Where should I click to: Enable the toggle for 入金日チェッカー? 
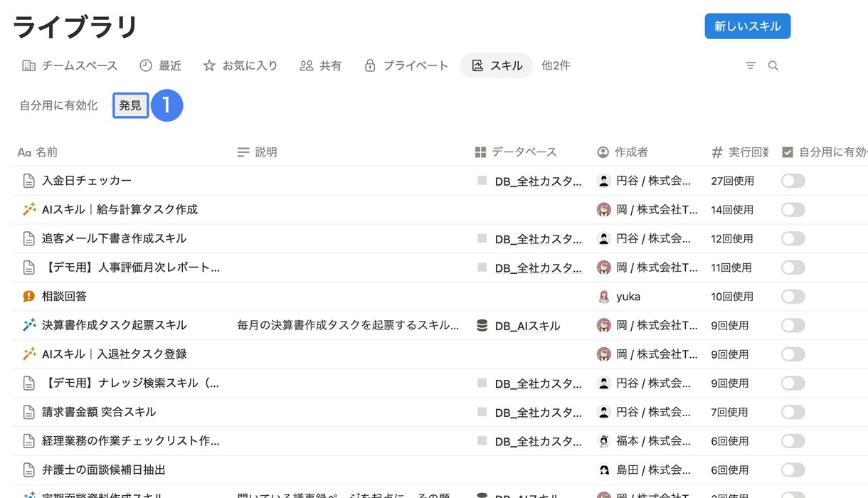tap(793, 181)
